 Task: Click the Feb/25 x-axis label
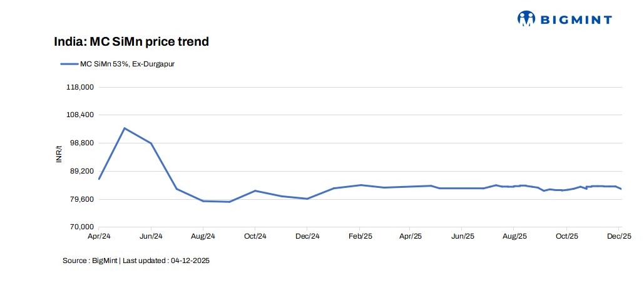[359, 236]
